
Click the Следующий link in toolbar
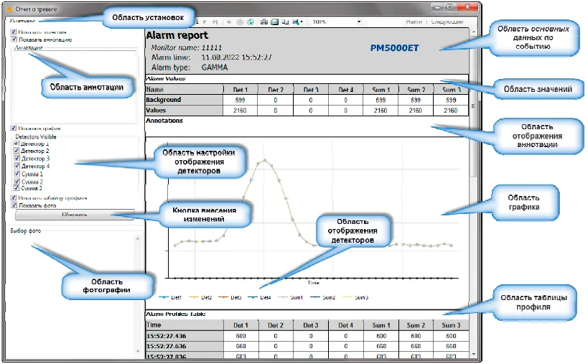pyautogui.click(x=447, y=22)
